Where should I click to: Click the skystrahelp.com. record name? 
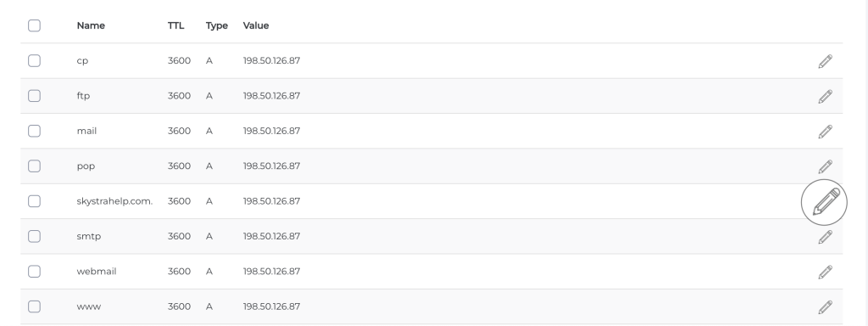(114, 201)
